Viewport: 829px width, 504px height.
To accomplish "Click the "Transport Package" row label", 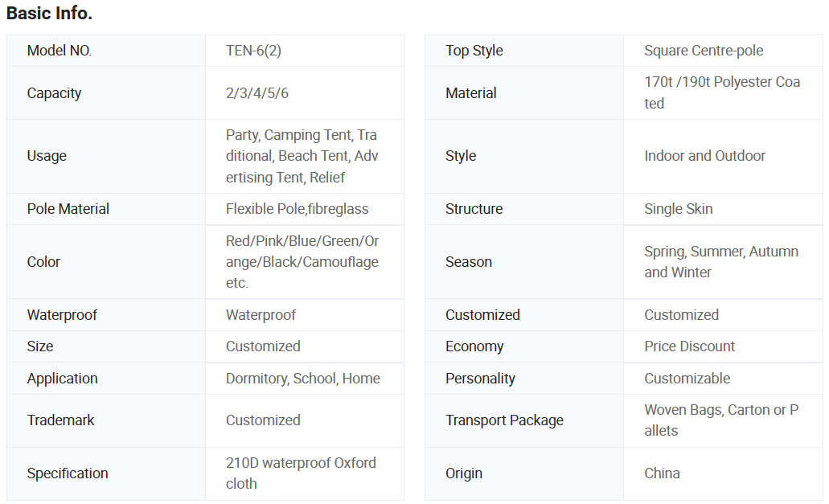I will [x=504, y=420].
